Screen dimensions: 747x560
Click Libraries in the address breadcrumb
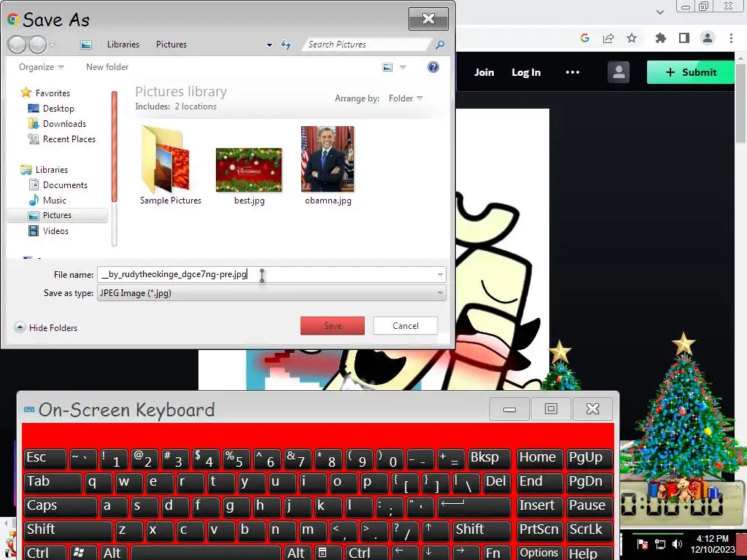[123, 44]
